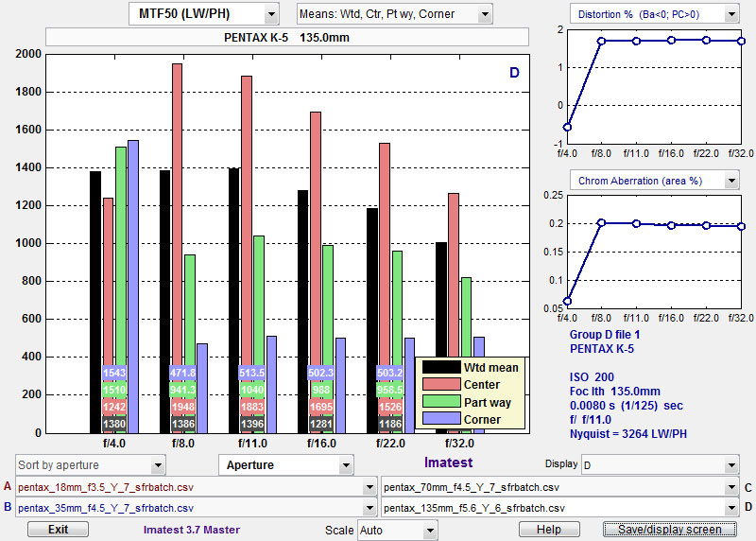756x541 pixels.
Task: Click the f/8.0 Part way value 941.3
Action: (x=183, y=390)
